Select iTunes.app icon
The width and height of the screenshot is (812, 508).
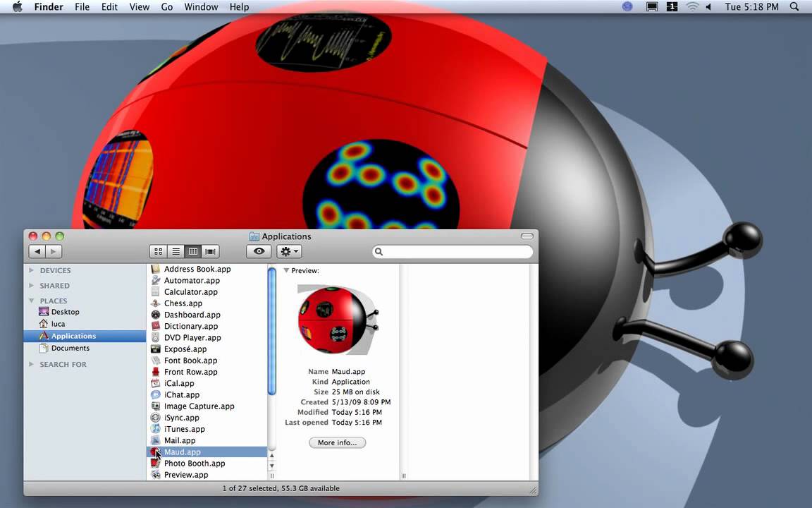155,429
